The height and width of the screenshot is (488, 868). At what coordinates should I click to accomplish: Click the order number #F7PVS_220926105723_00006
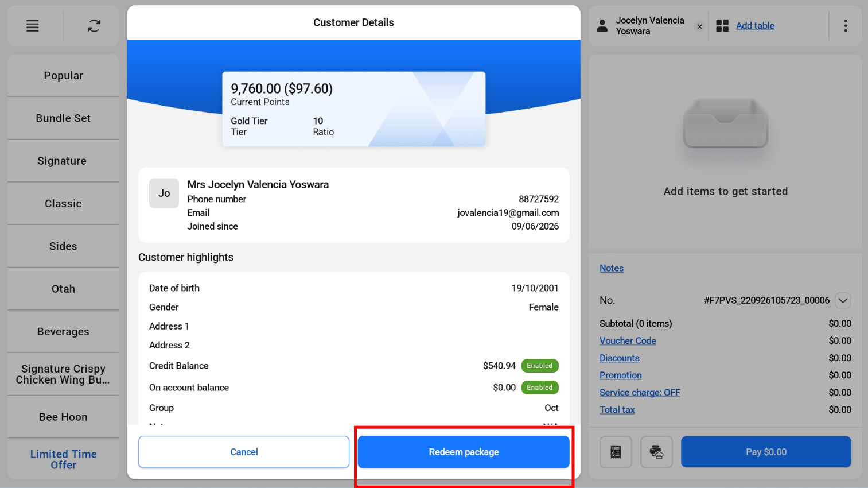coord(766,300)
